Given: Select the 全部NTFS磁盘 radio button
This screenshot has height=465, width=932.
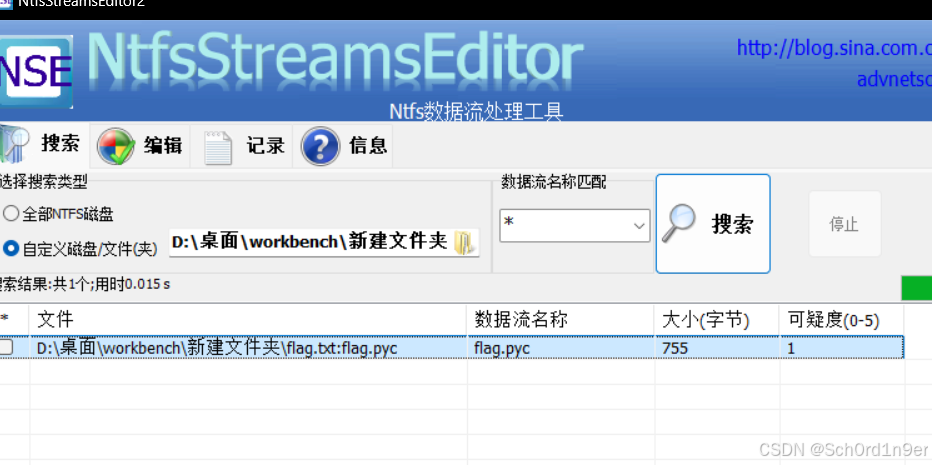Looking at the screenshot, I should click(11, 213).
